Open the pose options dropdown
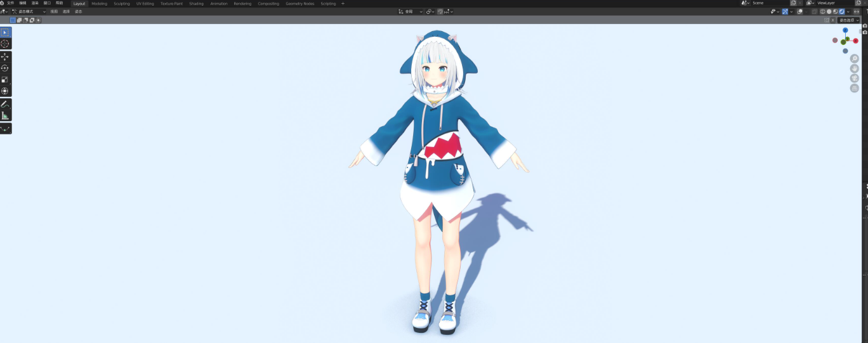This screenshot has height=343, width=868. pyautogui.click(x=848, y=20)
